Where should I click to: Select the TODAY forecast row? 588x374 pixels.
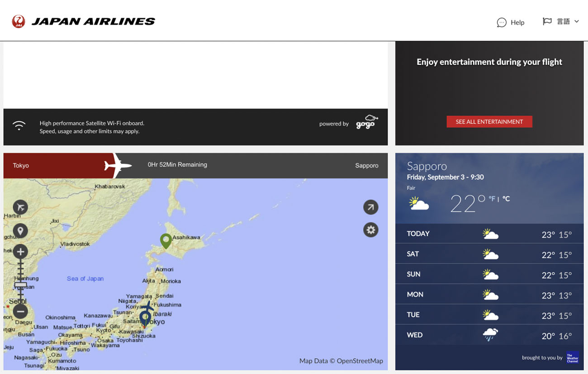489,234
